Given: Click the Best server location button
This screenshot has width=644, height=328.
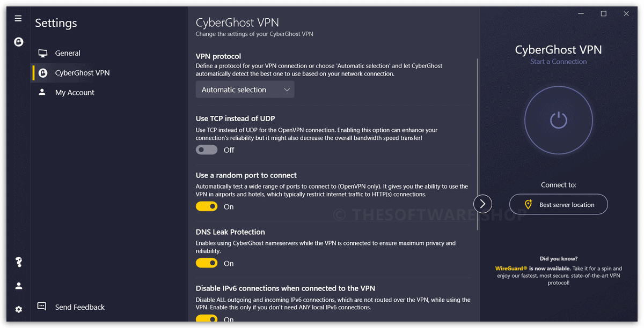Looking at the screenshot, I should (558, 204).
